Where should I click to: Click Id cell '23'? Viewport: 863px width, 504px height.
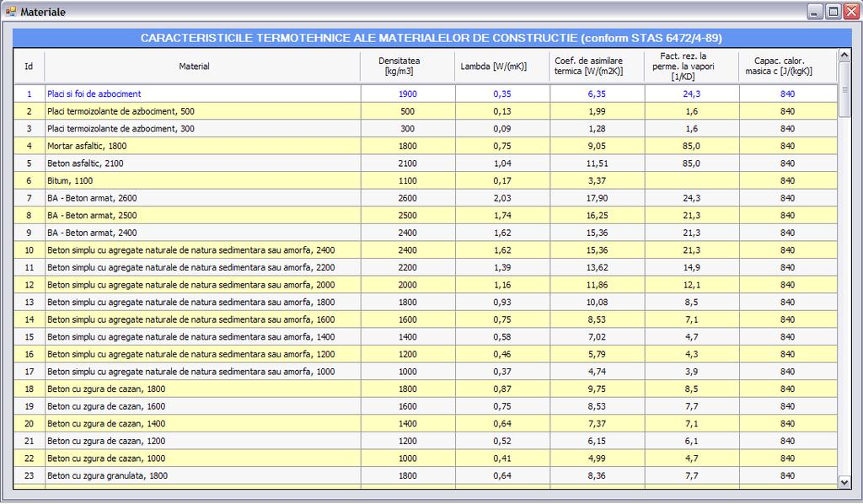(x=29, y=475)
